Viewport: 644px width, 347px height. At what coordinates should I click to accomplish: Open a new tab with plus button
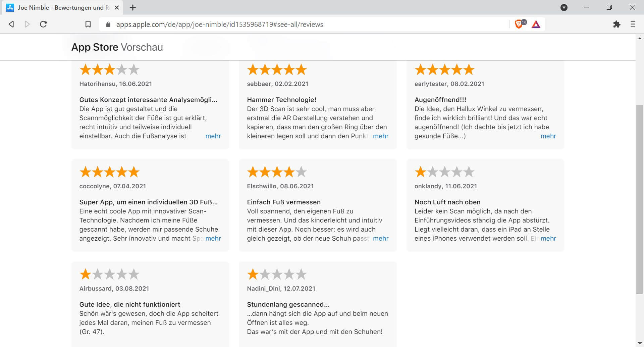[x=133, y=7]
